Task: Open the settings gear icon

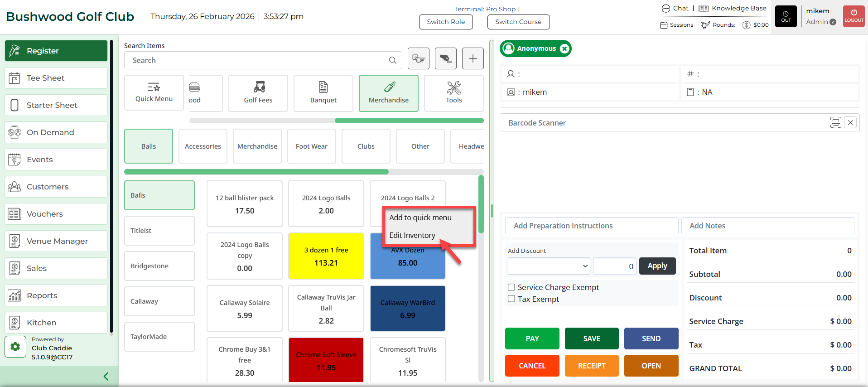Action: point(15,347)
